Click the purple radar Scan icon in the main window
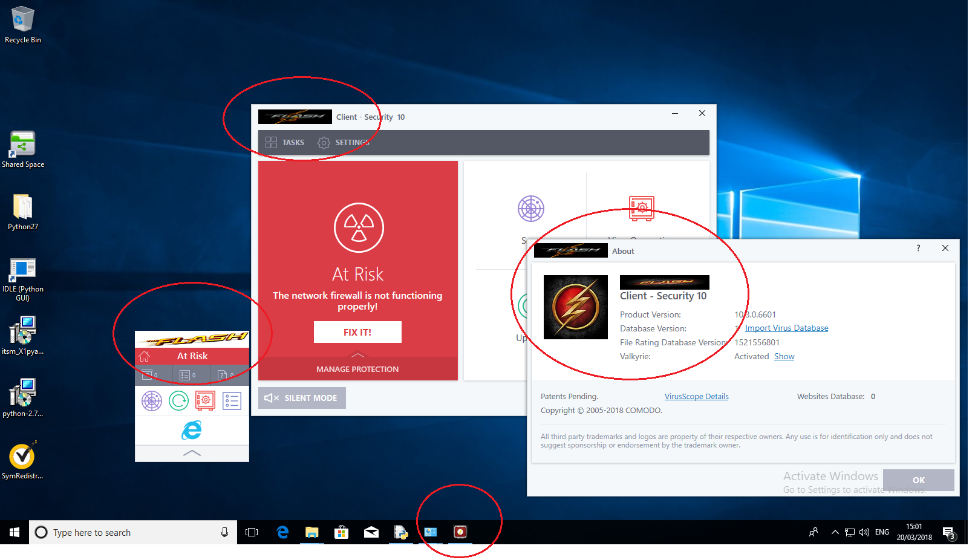975x560 pixels. pyautogui.click(x=530, y=209)
